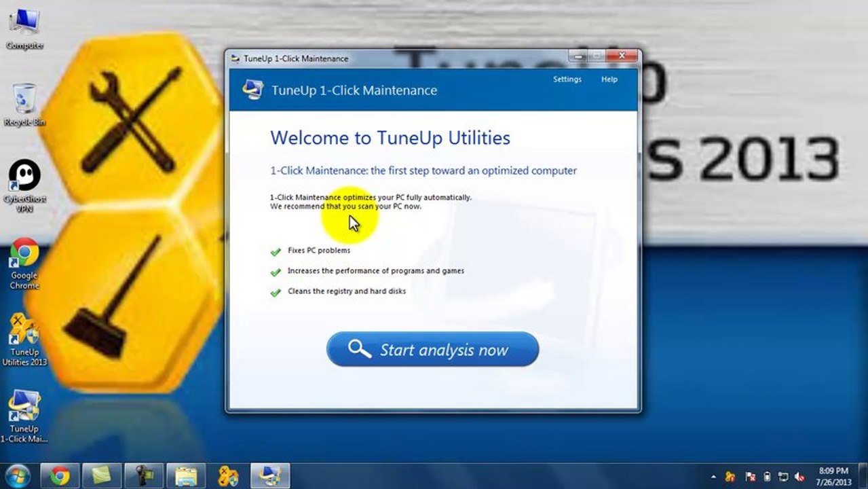Screen dimensions: 868x489
Task: Open clock showing 8:09 PM
Action: [x=833, y=471]
